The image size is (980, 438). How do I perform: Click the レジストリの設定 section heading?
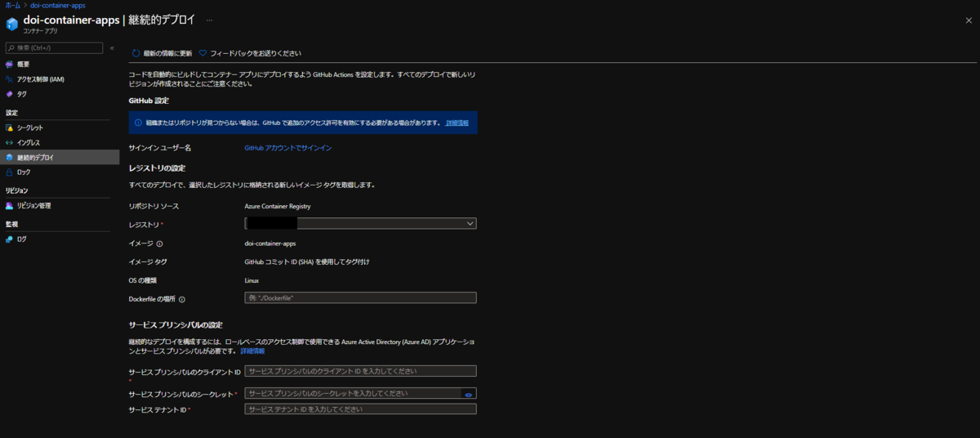157,167
